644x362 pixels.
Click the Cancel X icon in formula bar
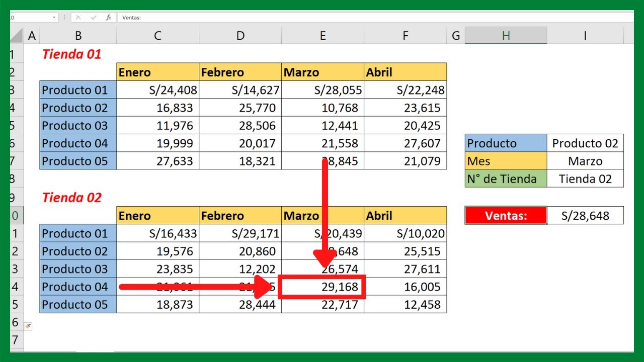click(x=78, y=17)
